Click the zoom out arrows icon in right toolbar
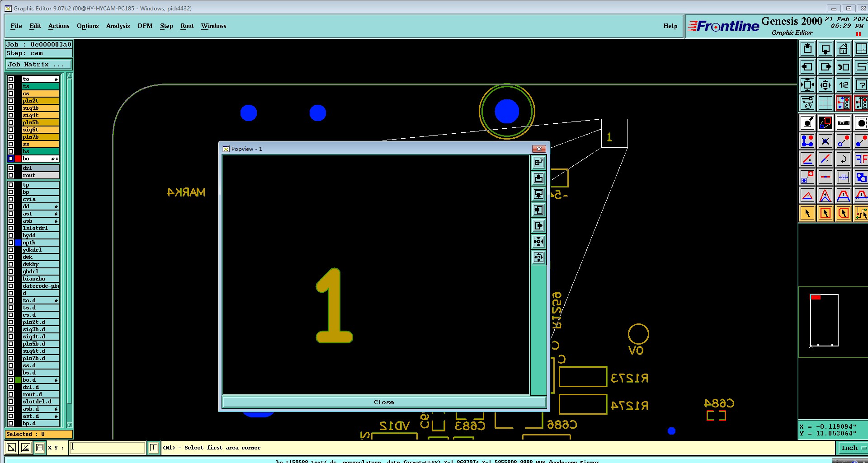This screenshot has width=868, height=463. [826, 85]
